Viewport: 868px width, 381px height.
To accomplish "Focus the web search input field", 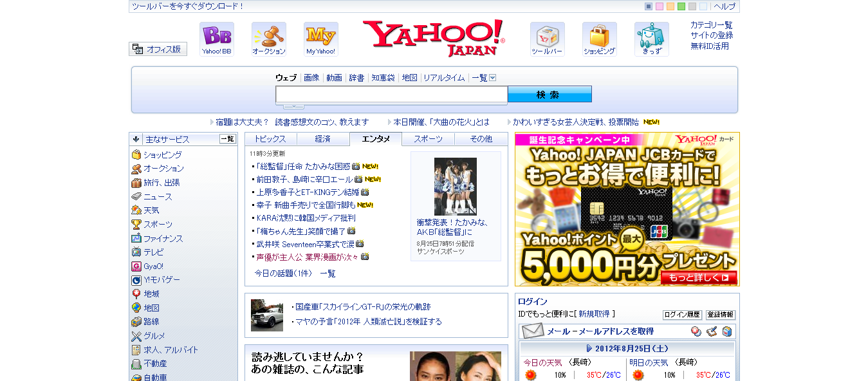I will tap(392, 95).
